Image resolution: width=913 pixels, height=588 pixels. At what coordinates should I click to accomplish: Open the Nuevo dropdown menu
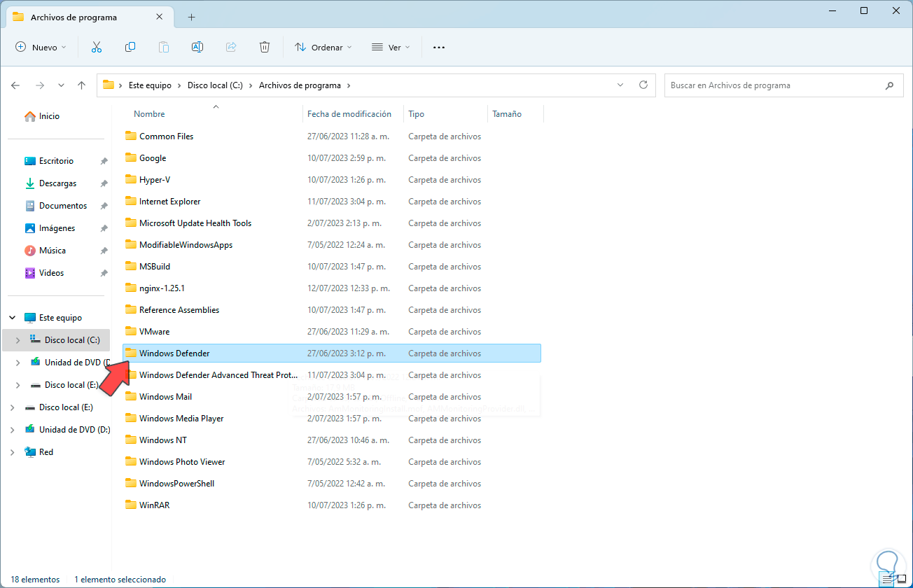[x=41, y=47]
